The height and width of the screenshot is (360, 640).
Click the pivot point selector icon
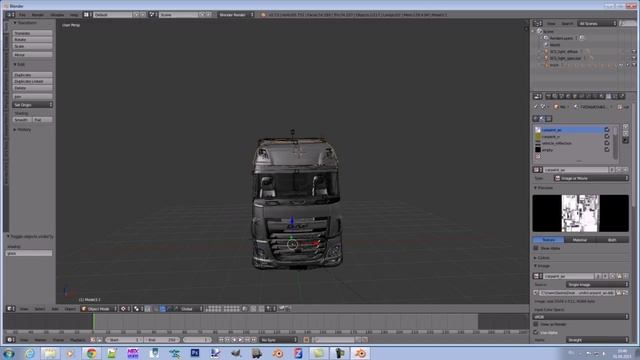point(138,309)
